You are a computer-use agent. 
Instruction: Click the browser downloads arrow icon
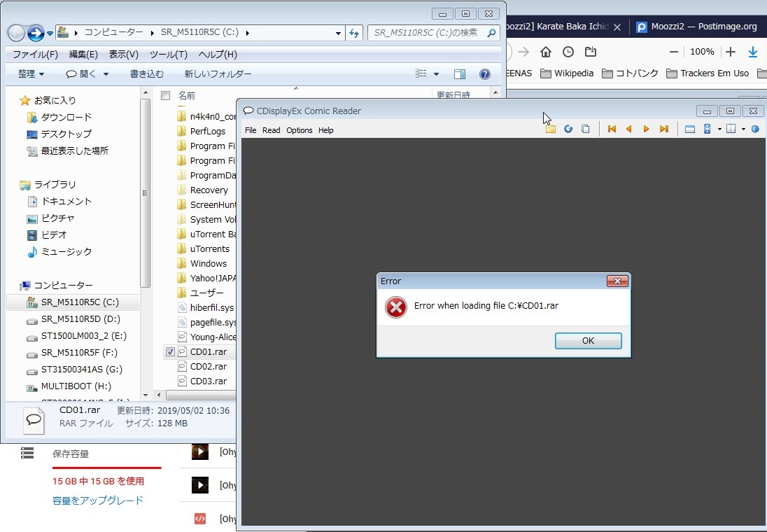click(x=753, y=52)
